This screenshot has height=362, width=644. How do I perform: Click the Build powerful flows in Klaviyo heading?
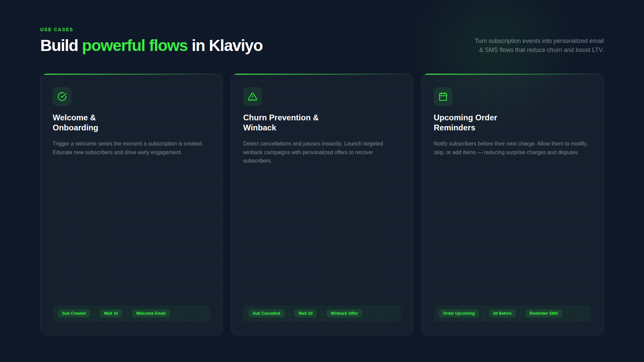coord(151,46)
